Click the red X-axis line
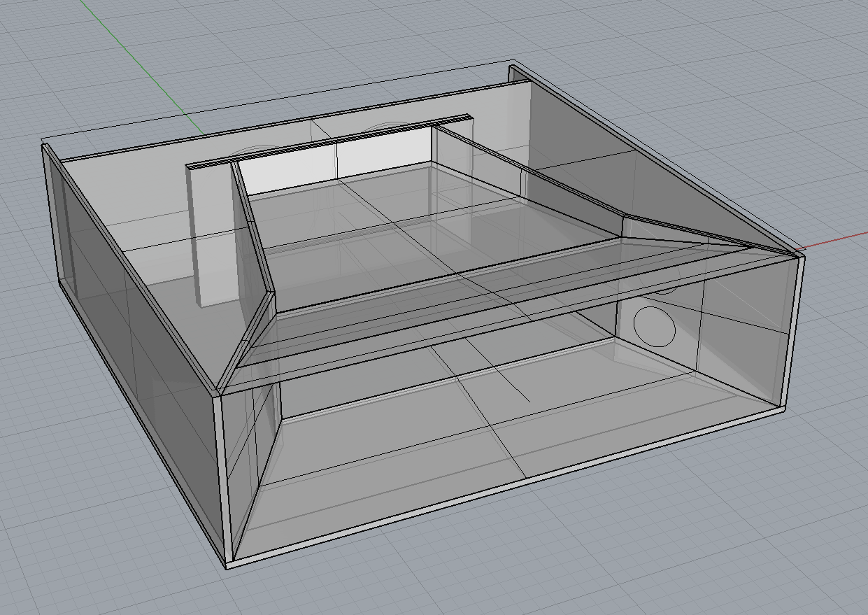The width and height of the screenshot is (868, 615). click(836, 242)
